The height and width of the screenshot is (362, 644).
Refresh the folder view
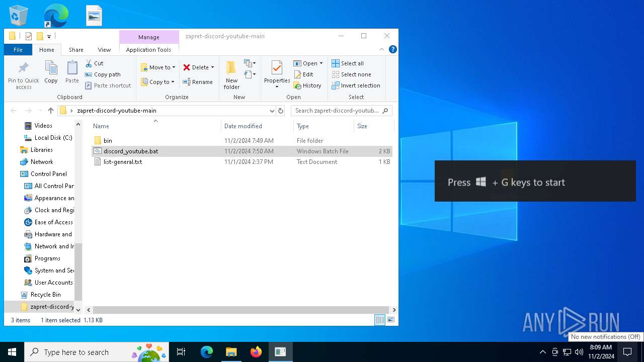click(x=281, y=111)
